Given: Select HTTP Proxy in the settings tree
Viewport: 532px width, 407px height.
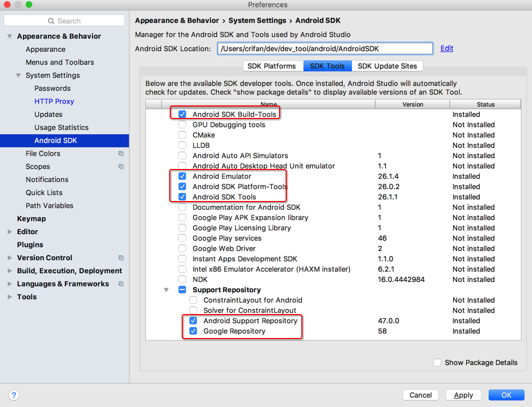Looking at the screenshot, I should click(x=54, y=102).
